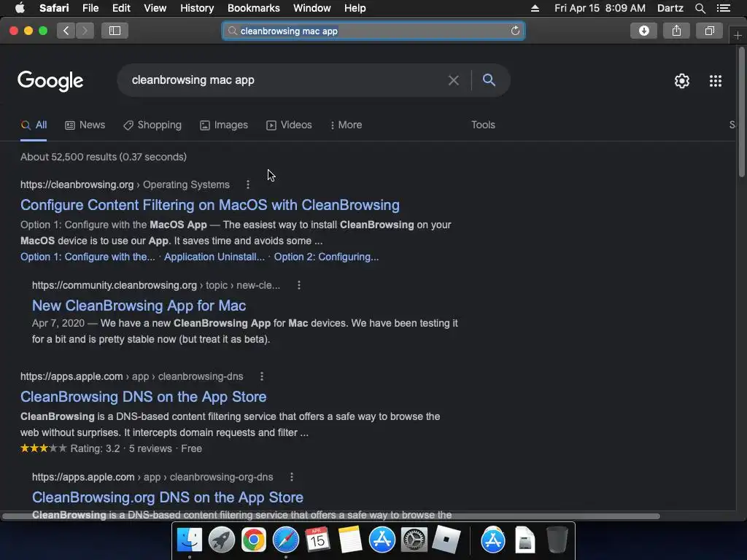
Task: Open Configure Content Filtering on MacOS link
Action: click(210, 205)
